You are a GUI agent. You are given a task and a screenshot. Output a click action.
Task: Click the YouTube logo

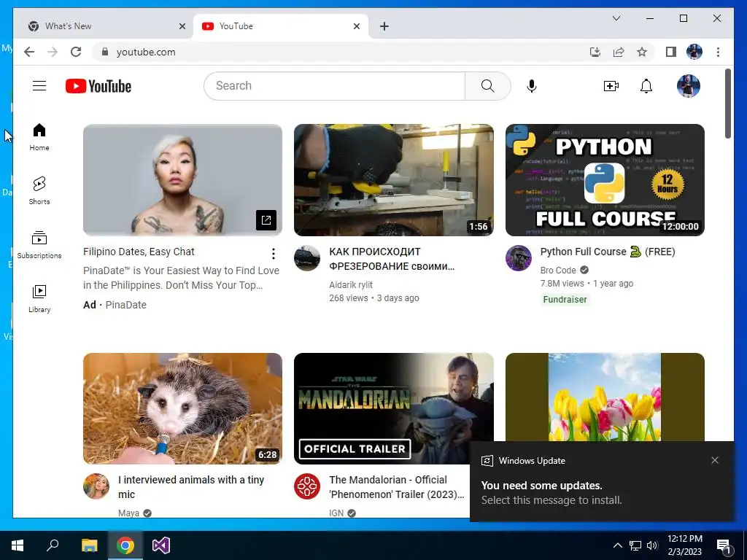pyautogui.click(x=98, y=86)
